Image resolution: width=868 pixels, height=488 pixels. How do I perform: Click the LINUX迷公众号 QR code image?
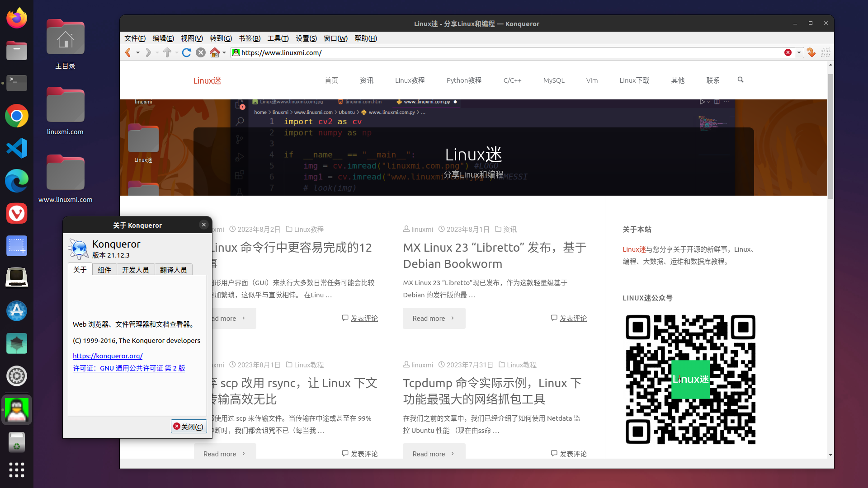(x=690, y=380)
